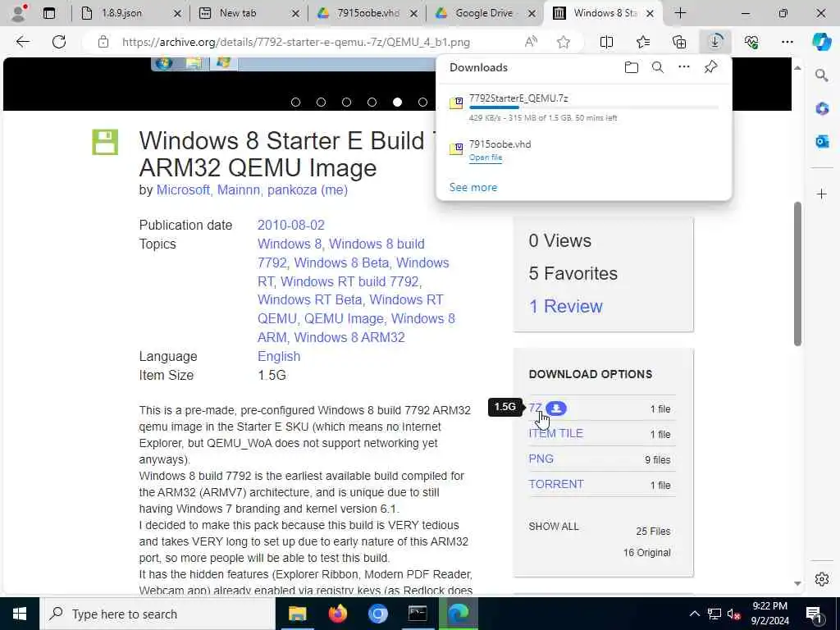Close the 1.8.9.json tab
This screenshot has width=840, height=630.
coord(177,13)
